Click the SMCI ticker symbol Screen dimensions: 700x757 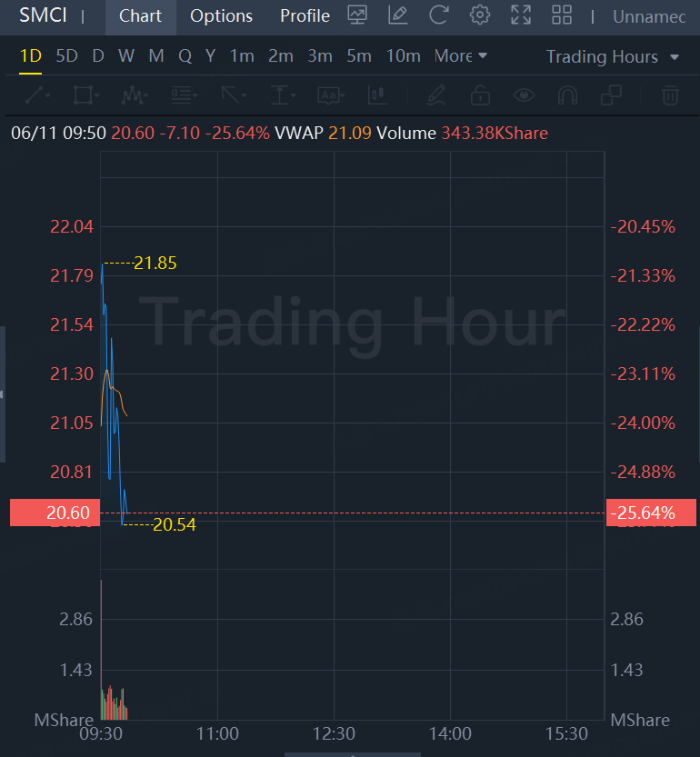pos(43,16)
